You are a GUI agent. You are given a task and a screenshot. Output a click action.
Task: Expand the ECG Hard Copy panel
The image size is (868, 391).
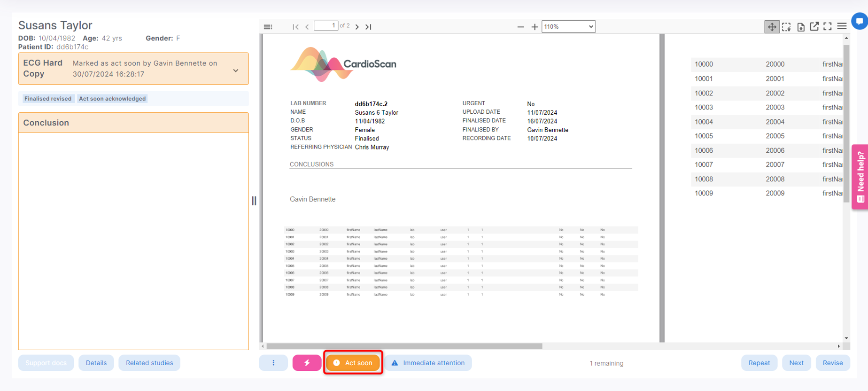click(236, 70)
